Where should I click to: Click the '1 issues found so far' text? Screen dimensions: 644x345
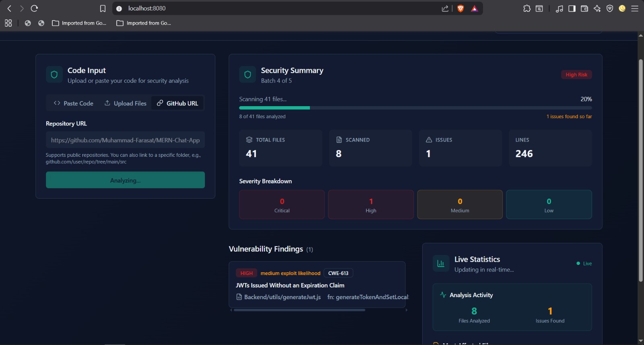point(569,117)
